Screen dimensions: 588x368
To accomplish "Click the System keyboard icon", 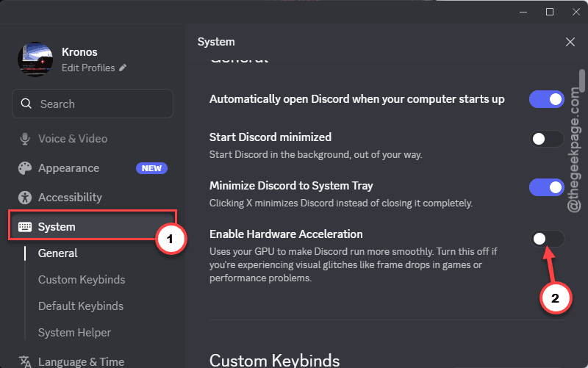I will point(25,227).
